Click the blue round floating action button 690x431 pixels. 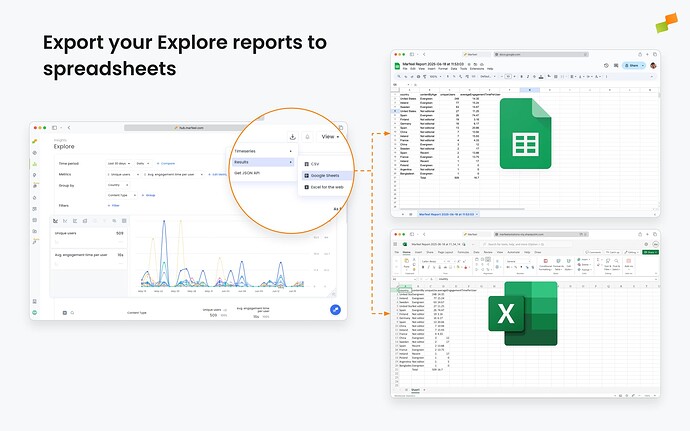point(334,310)
